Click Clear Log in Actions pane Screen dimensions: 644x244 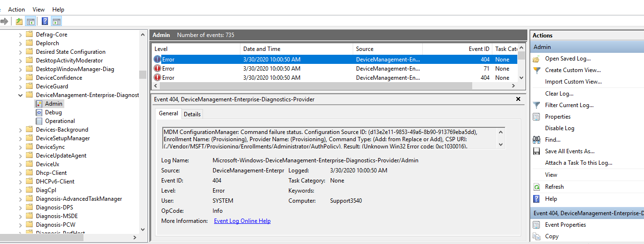point(559,94)
